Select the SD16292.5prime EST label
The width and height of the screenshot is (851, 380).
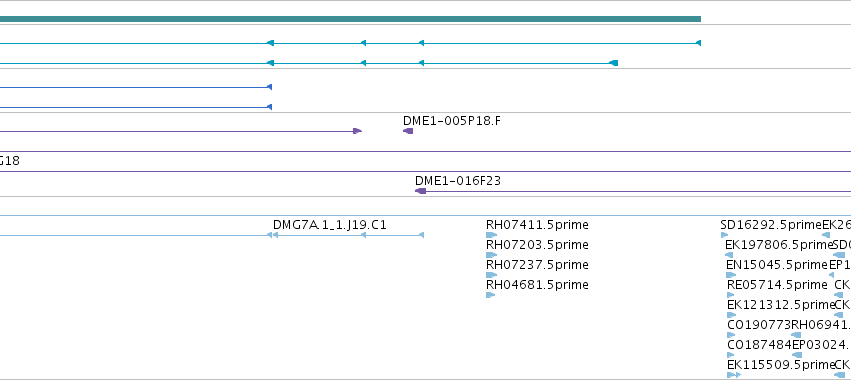771,225
